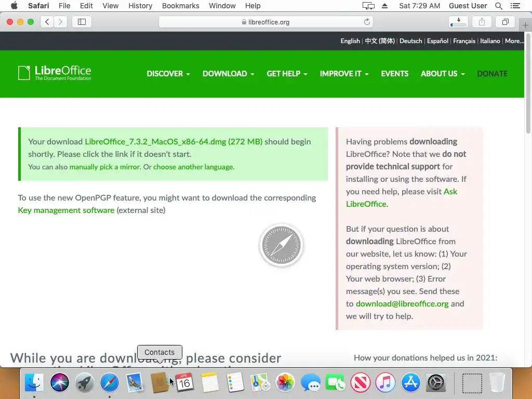
Task: Switch site language to Español
Action: click(437, 41)
